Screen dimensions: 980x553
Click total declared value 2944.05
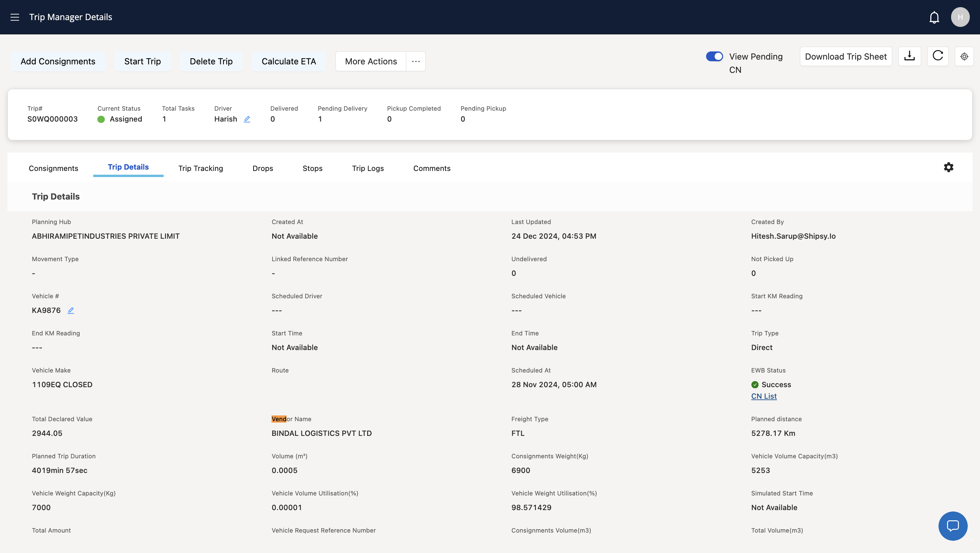click(x=47, y=433)
